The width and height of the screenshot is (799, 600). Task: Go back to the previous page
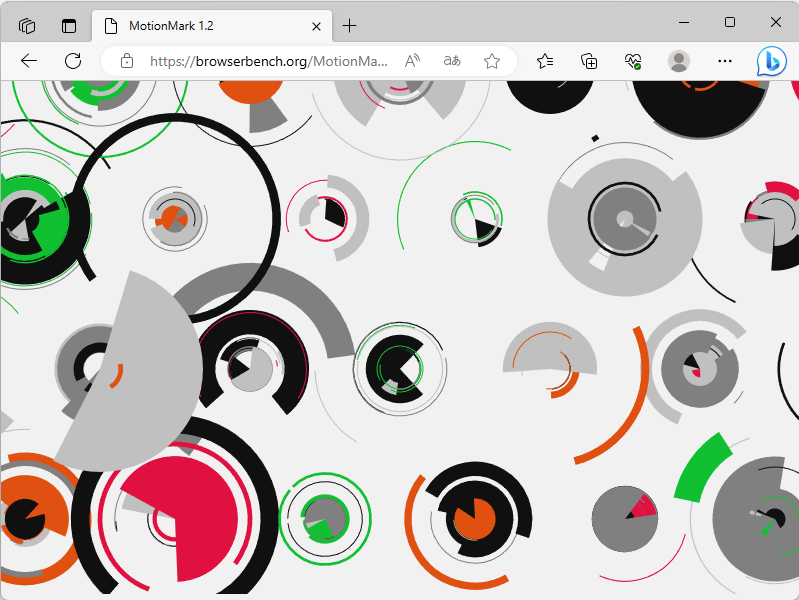(x=29, y=61)
